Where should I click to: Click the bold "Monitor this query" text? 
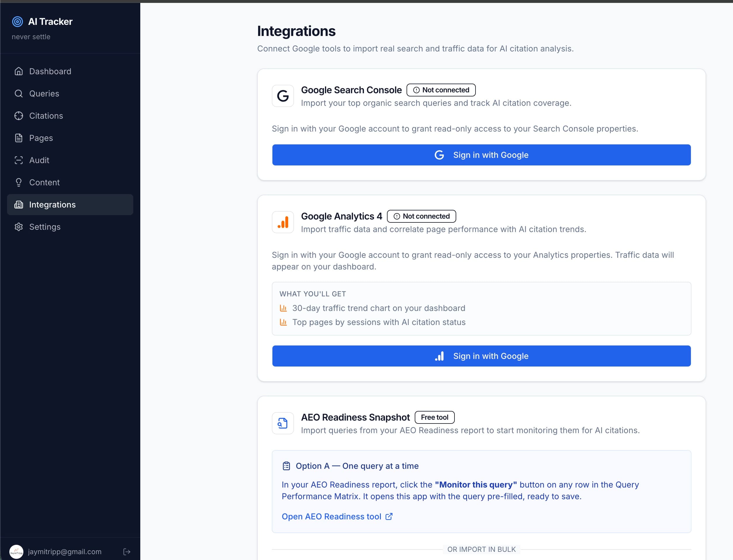point(476,485)
